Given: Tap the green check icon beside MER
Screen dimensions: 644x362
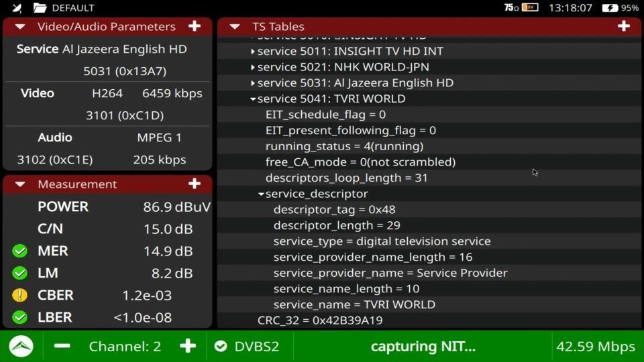Looking at the screenshot, I should pyautogui.click(x=19, y=251).
